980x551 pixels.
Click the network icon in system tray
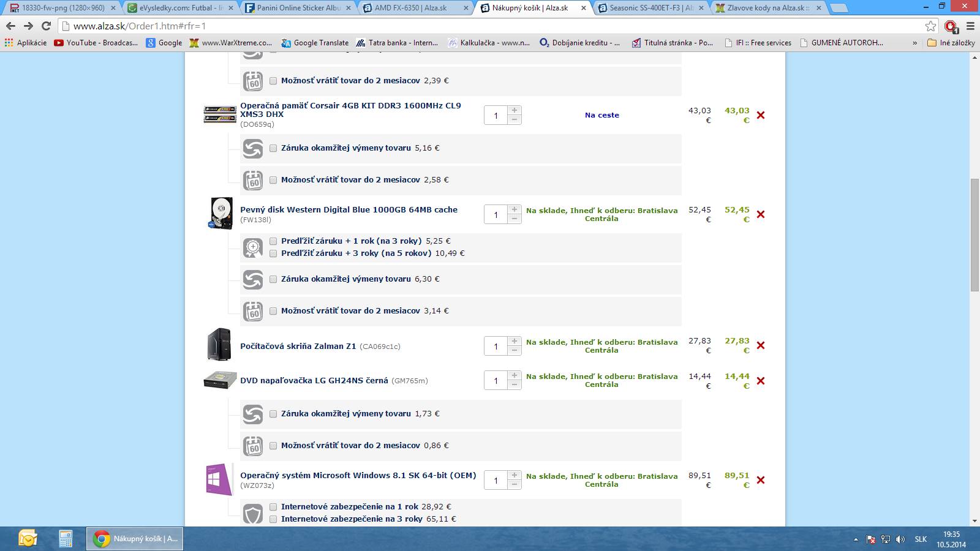tap(886, 539)
